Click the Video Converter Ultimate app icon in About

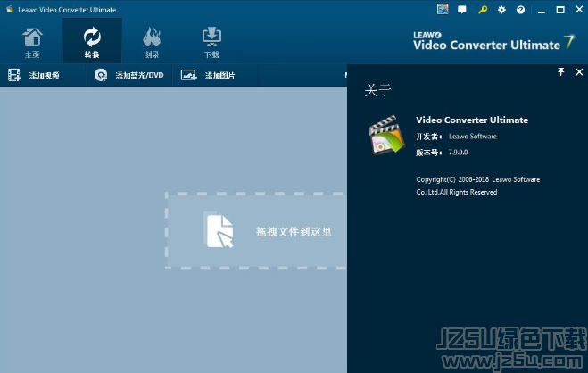pyautogui.click(x=386, y=135)
